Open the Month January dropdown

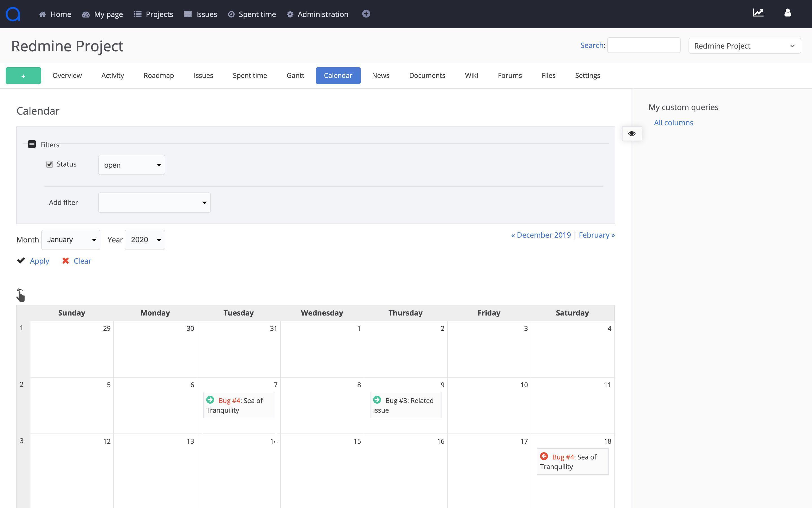(x=71, y=240)
